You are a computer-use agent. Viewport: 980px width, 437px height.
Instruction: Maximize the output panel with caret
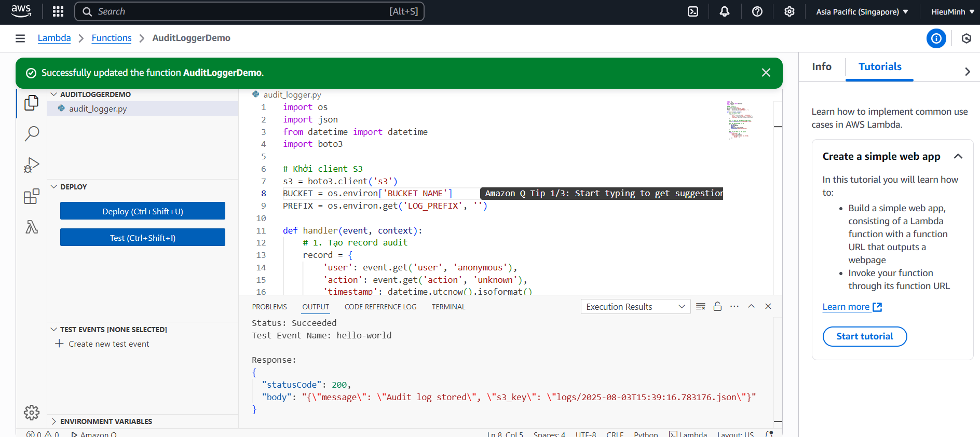coord(751,306)
